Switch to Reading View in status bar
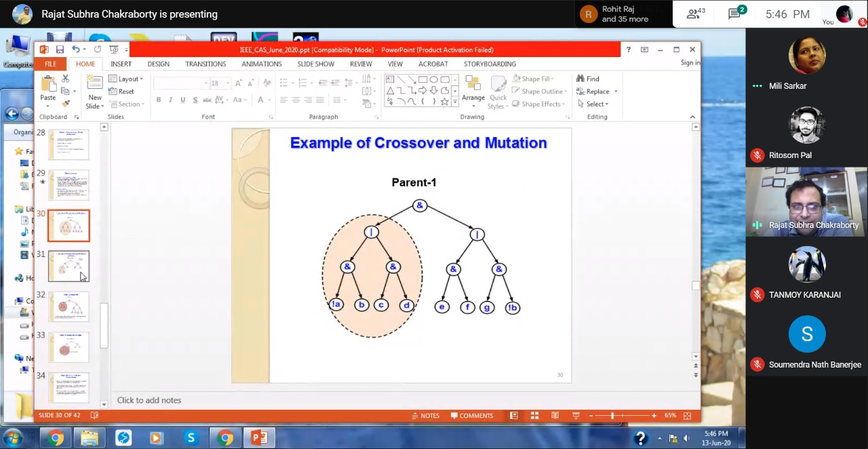868x449 pixels. (x=555, y=416)
